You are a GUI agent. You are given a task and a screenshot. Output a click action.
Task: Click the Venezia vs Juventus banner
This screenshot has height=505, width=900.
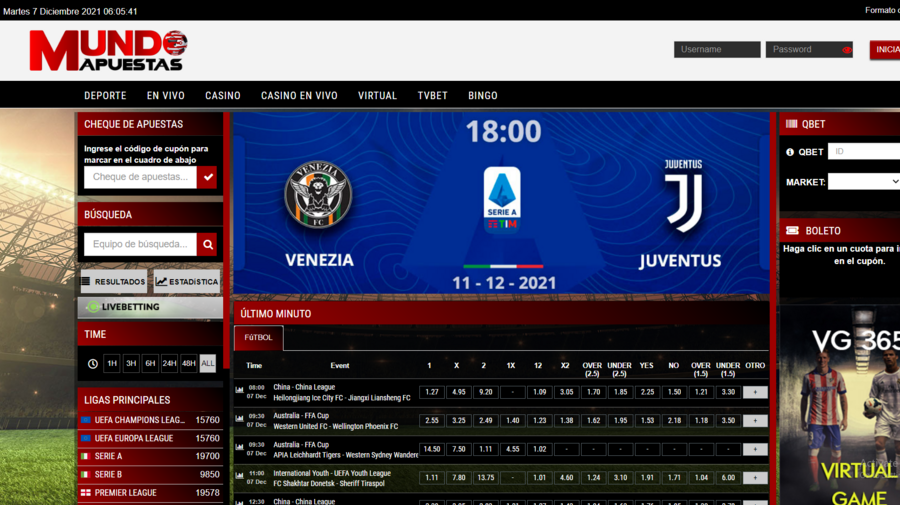point(502,204)
